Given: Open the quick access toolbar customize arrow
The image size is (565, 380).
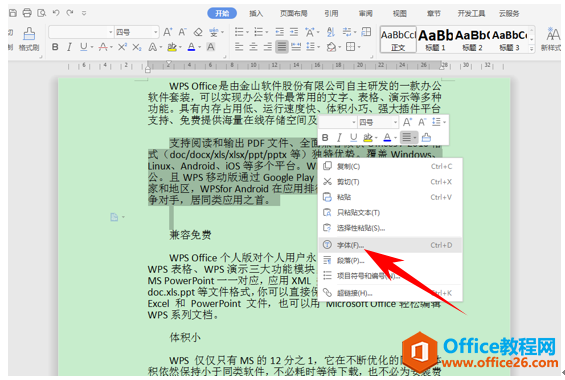Looking at the screenshot, I should coord(84,13).
